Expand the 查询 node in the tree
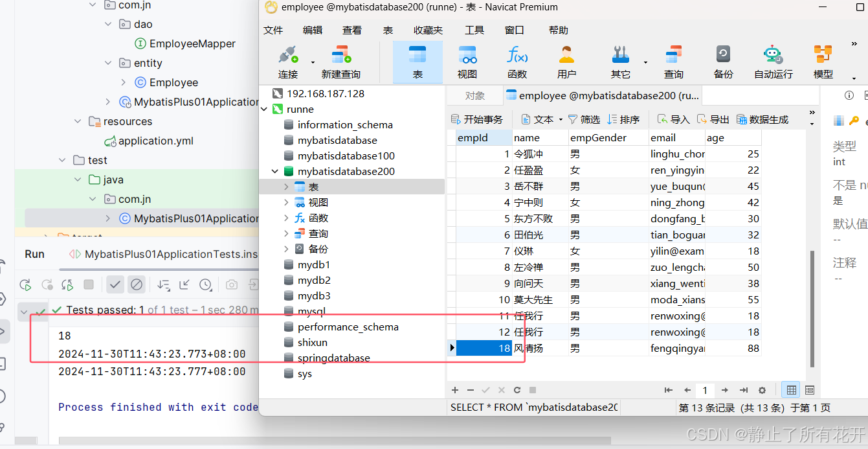This screenshot has width=868, height=449. (x=286, y=234)
